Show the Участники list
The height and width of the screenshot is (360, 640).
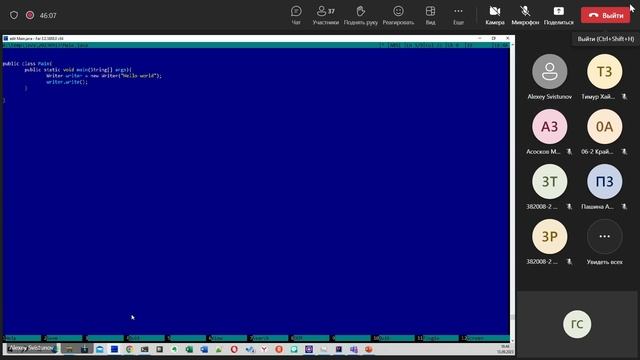[326, 16]
